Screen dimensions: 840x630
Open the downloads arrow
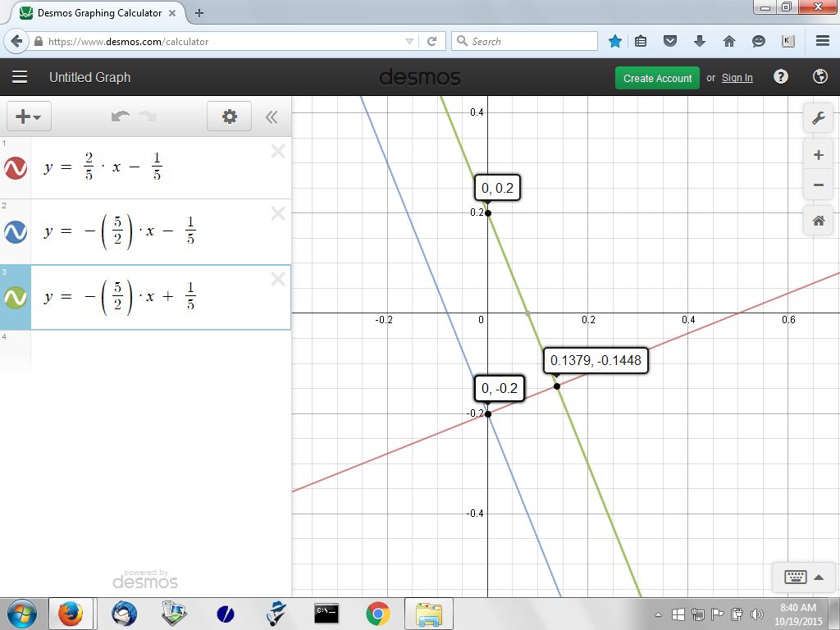700,41
